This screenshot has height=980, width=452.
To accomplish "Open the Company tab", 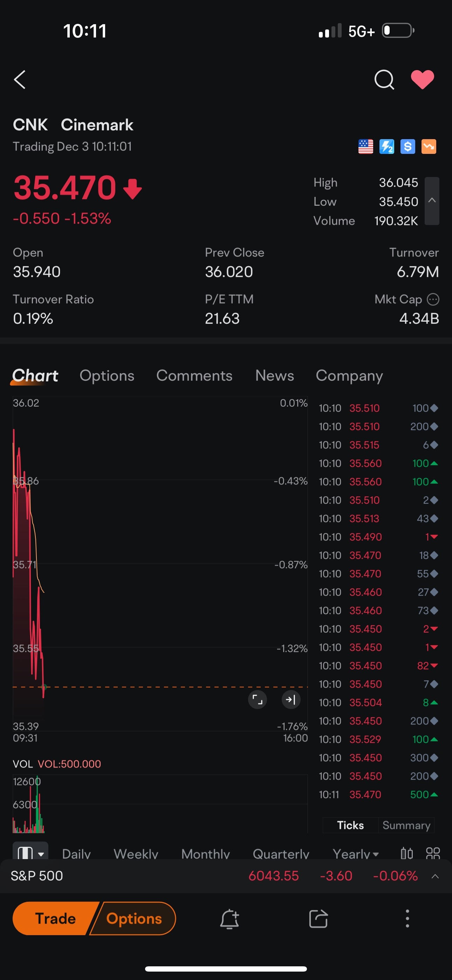I will (349, 375).
